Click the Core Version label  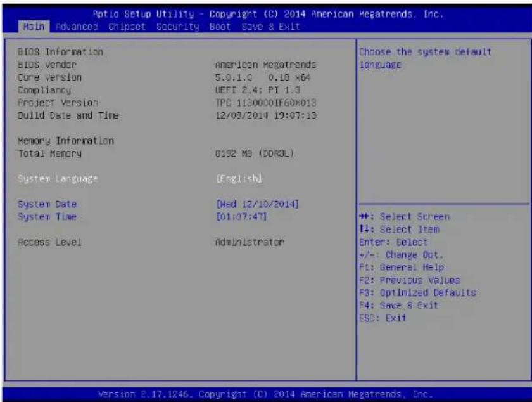point(49,77)
